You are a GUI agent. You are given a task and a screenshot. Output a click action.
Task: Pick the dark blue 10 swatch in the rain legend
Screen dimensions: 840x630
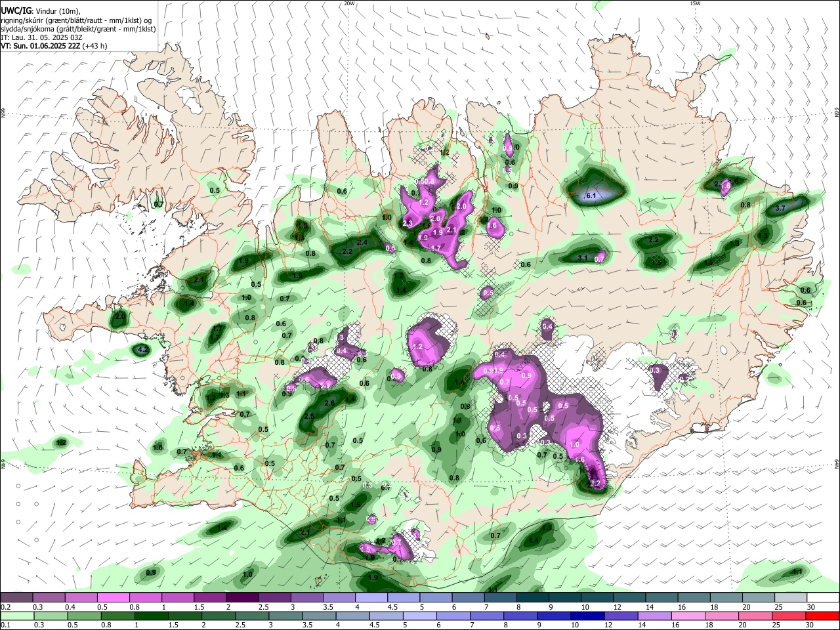coord(587,616)
